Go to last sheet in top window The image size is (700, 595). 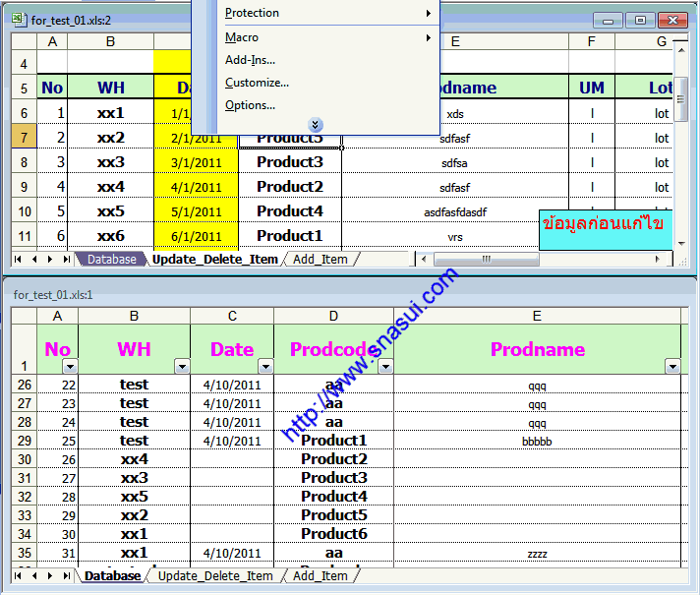coord(67,260)
